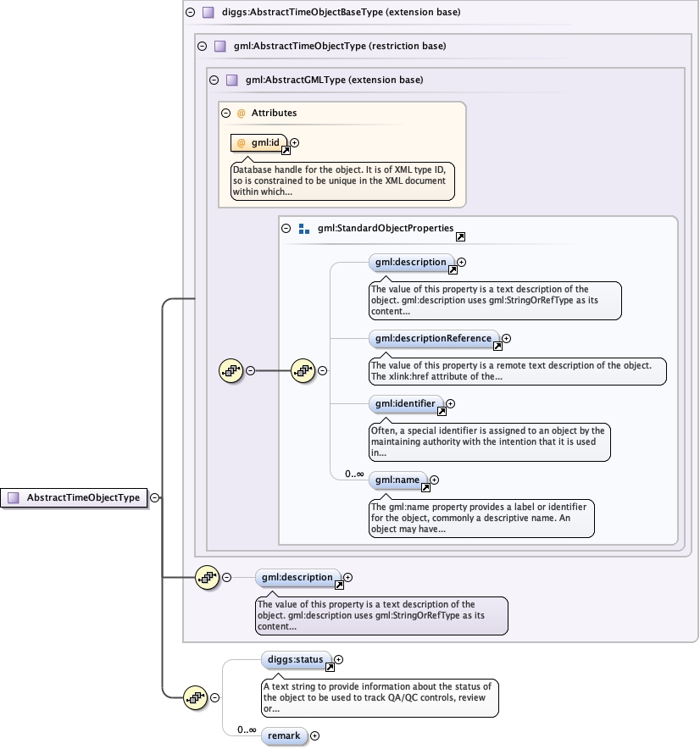Select the AbstractTimeObjectType complex type icon
Viewport: 700px width, 749px height.
pos(13,498)
